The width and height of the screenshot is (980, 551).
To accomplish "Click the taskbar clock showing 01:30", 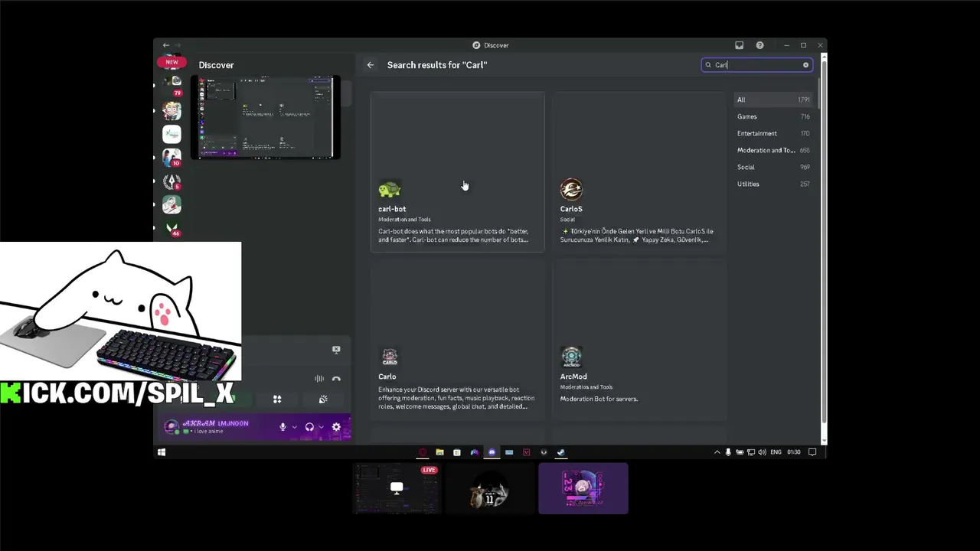I will 794,452.
